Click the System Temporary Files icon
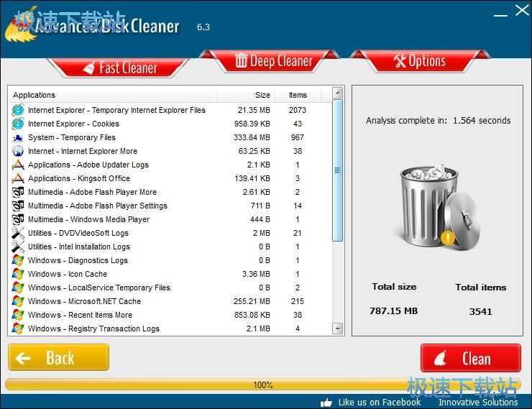 (18, 137)
